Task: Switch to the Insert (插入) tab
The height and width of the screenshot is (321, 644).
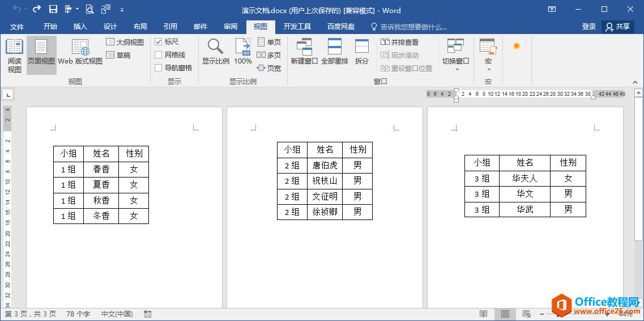Action: coord(80,27)
